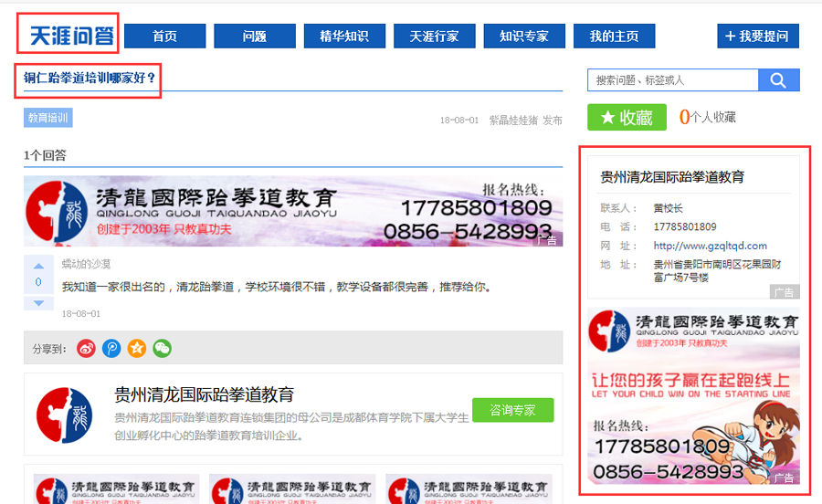Open the wide 清龍國際跆拳道教育 banner ad
This screenshot has height=504, width=822.
click(x=293, y=211)
